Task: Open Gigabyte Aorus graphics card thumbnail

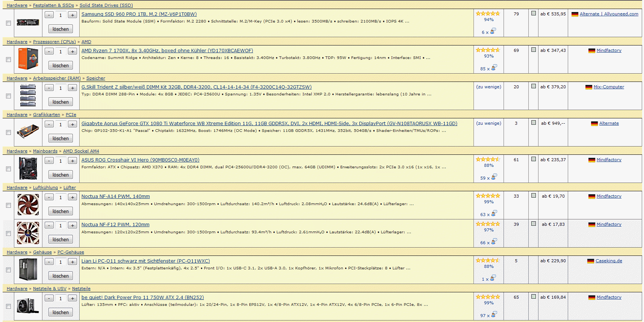Action: click(x=28, y=132)
